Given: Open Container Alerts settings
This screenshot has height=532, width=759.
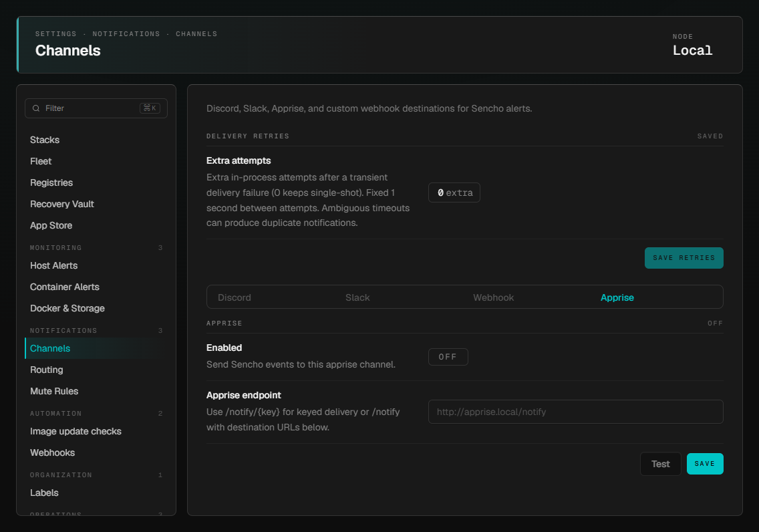Looking at the screenshot, I should click(x=64, y=287).
